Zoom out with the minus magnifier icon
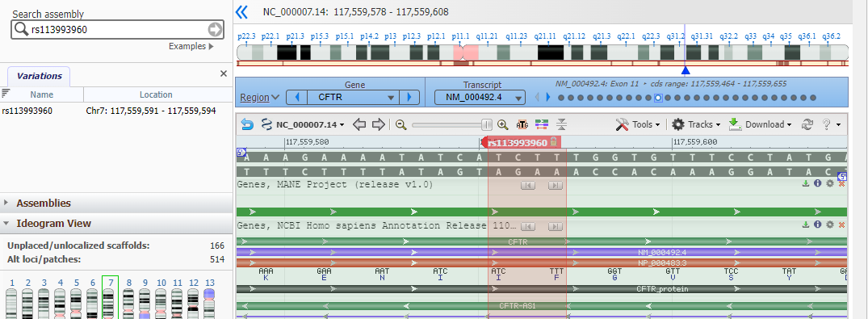868x319 pixels. click(x=401, y=124)
